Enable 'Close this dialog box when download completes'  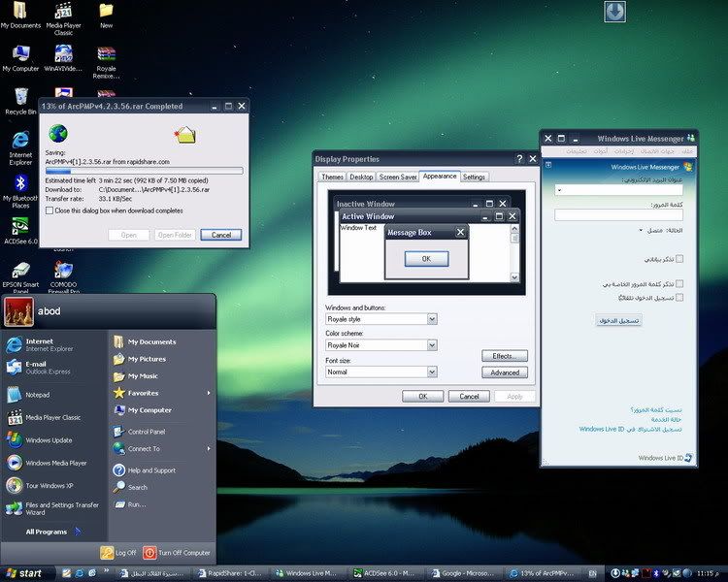pyautogui.click(x=50, y=210)
